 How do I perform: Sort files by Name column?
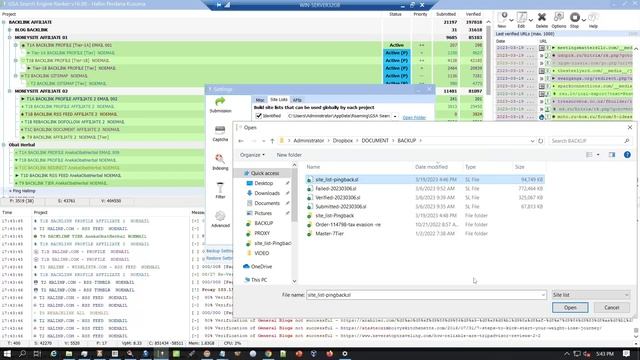click(313, 167)
